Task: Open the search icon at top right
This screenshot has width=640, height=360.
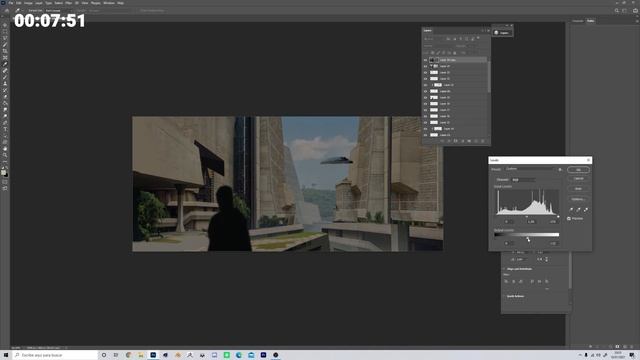Action: point(616,11)
